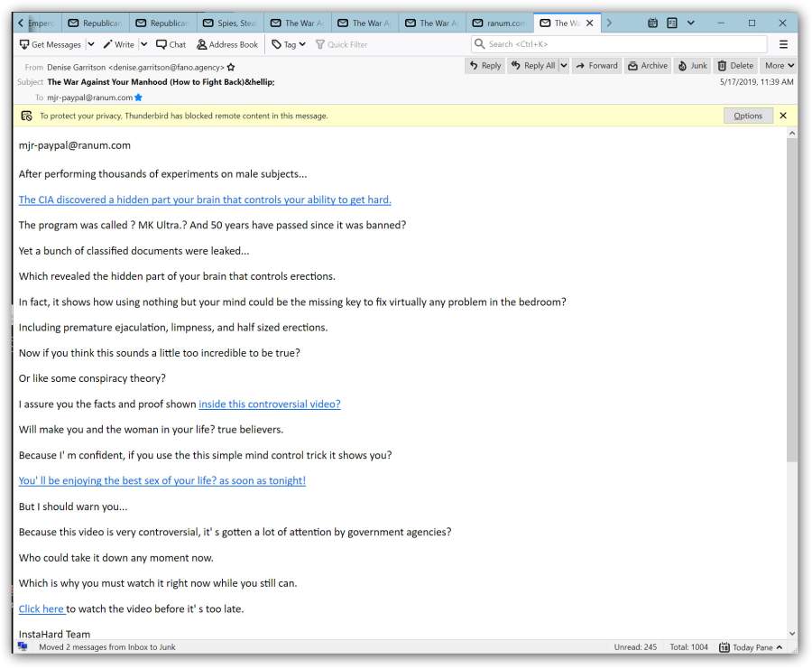Mark the message as Junk

coord(692,66)
